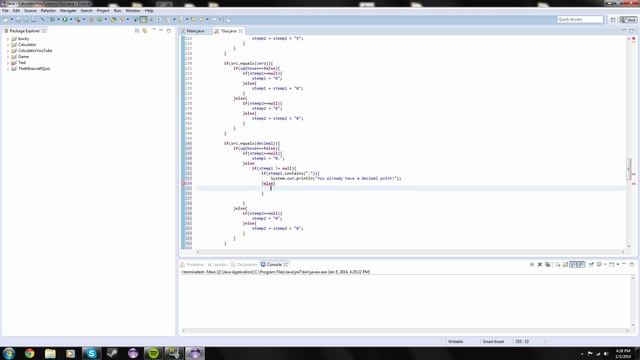
Task: Open the Refactor menu
Action: click(x=48, y=11)
